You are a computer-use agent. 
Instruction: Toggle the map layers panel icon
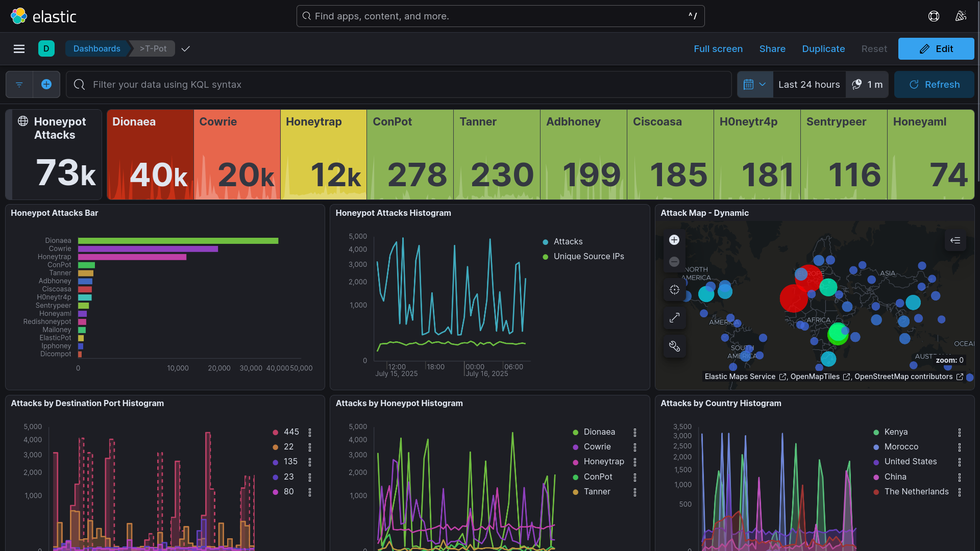[x=955, y=240]
